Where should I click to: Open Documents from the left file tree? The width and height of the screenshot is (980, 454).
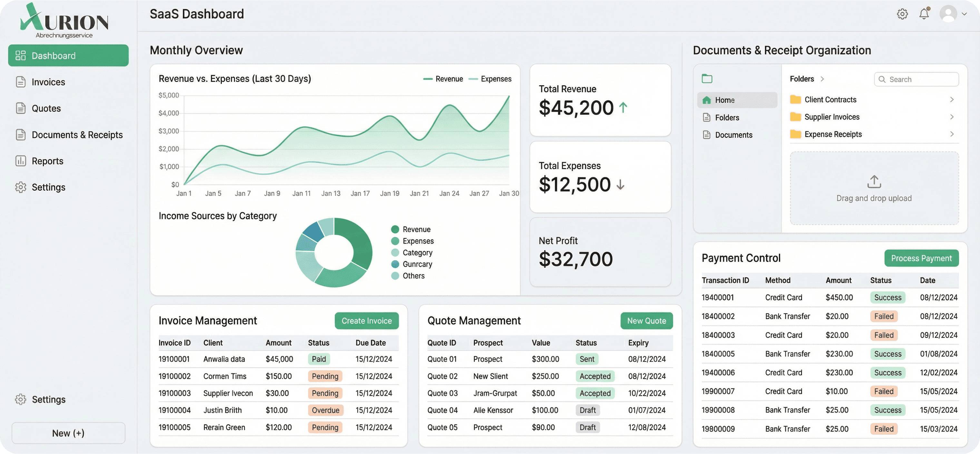coord(733,134)
